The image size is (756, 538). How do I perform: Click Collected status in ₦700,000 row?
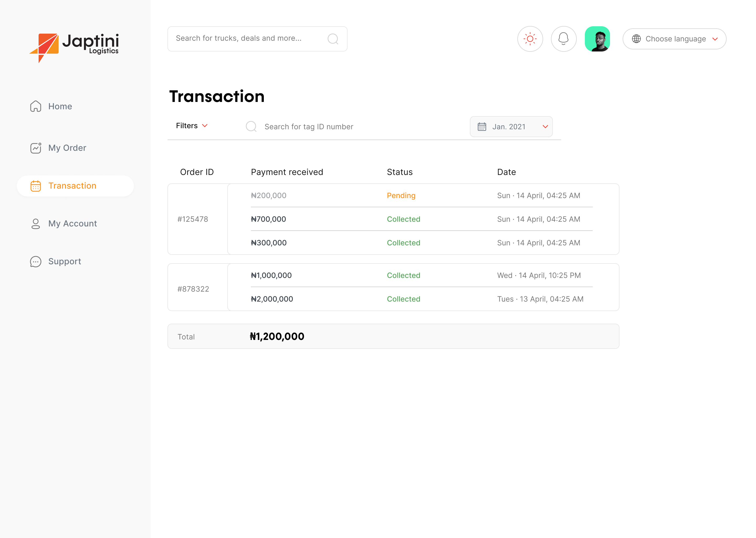tap(403, 219)
